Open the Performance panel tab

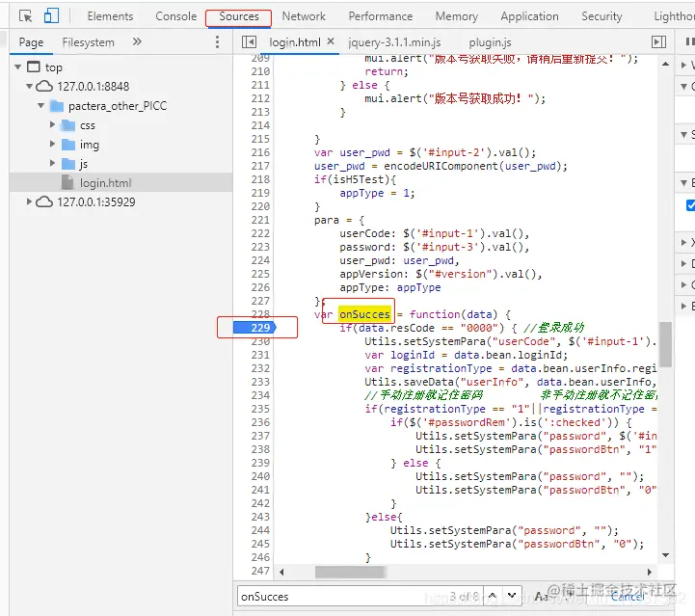coord(381,16)
